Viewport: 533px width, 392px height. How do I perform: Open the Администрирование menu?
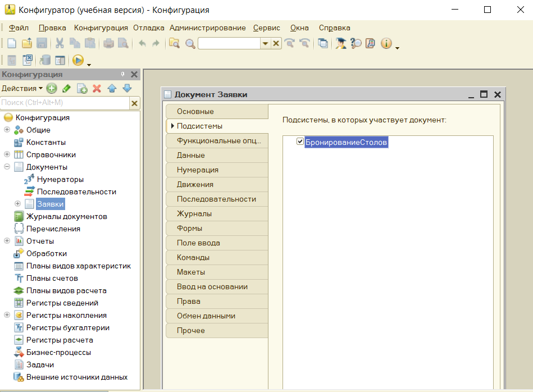click(x=207, y=28)
